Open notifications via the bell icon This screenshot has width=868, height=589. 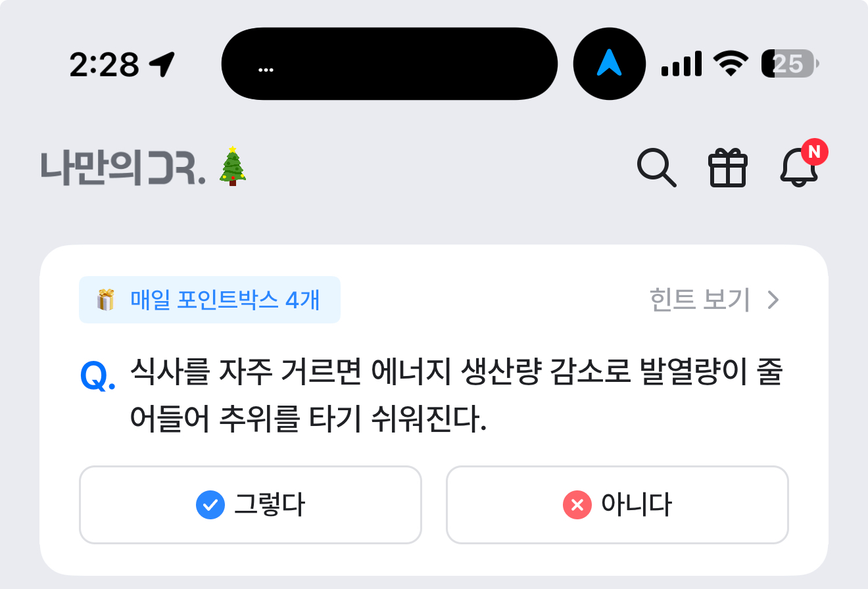click(799, 168)
